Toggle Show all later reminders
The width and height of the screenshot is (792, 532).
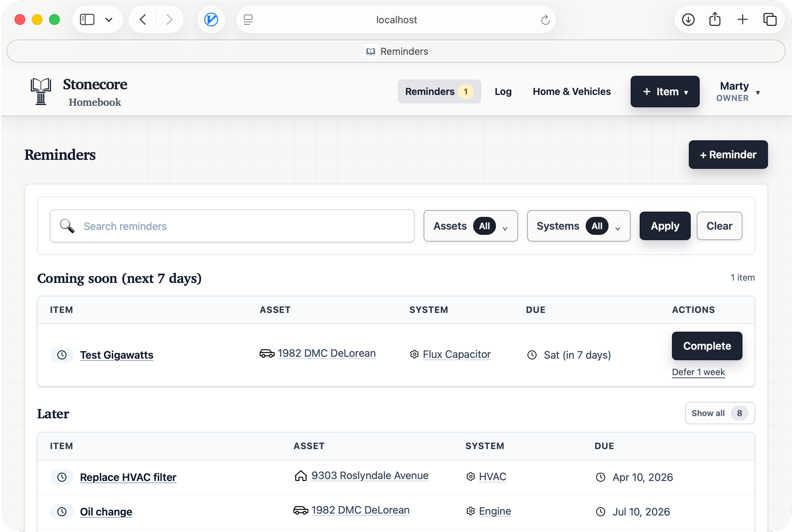(719, 413)
